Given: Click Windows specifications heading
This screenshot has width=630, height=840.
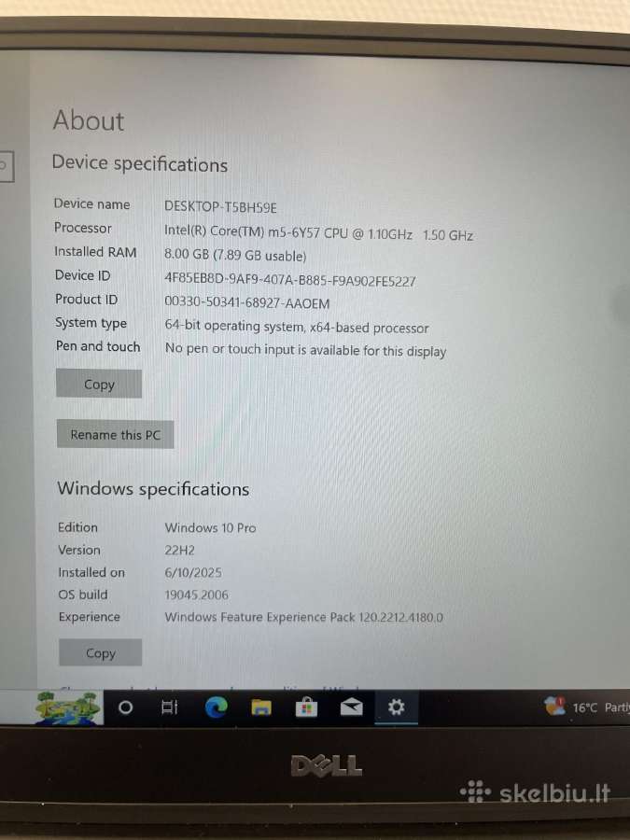Looking at the screenshot, I should pyautogui.click(x=153, y=488).
